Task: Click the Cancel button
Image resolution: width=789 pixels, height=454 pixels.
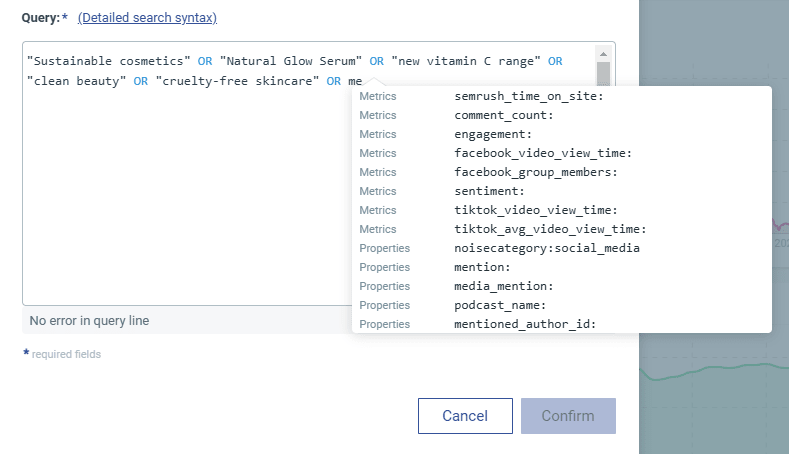Action: tap(464, 416)
